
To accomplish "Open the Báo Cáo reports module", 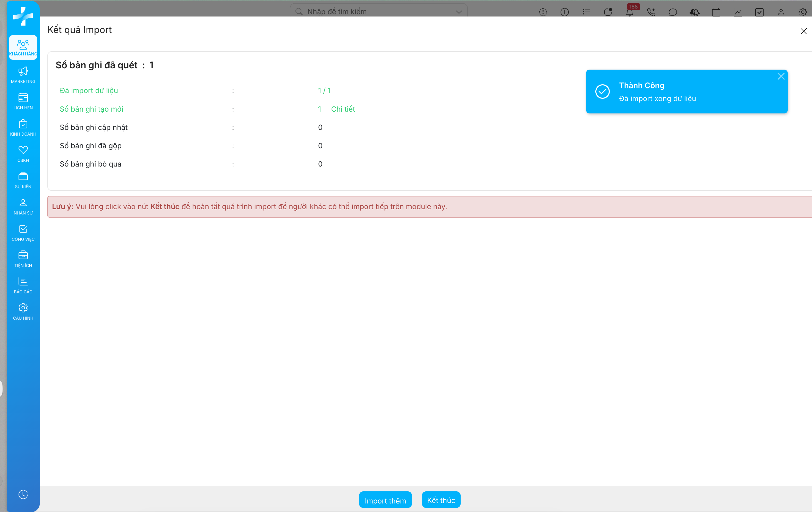I will (23, 285).
